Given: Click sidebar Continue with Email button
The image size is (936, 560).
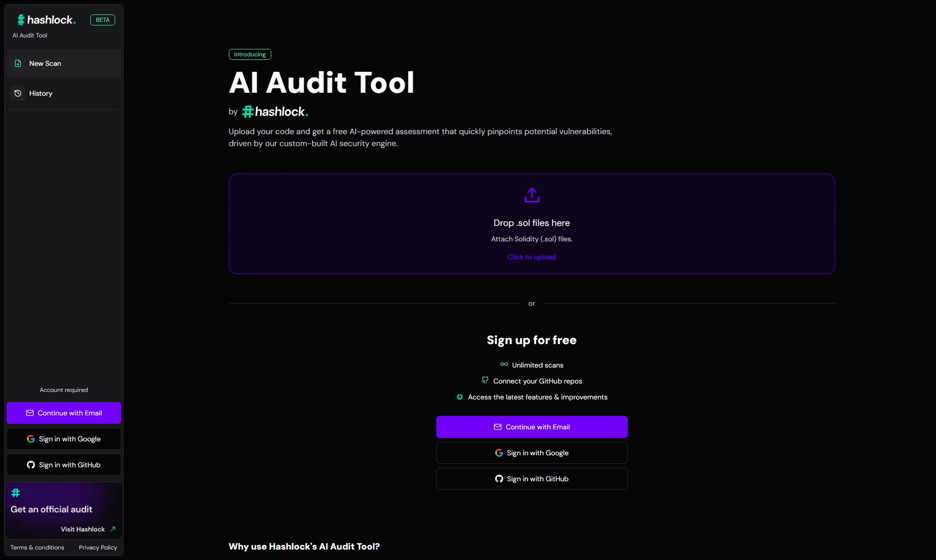Looking at the screenshot, I should tap(64, 413).
